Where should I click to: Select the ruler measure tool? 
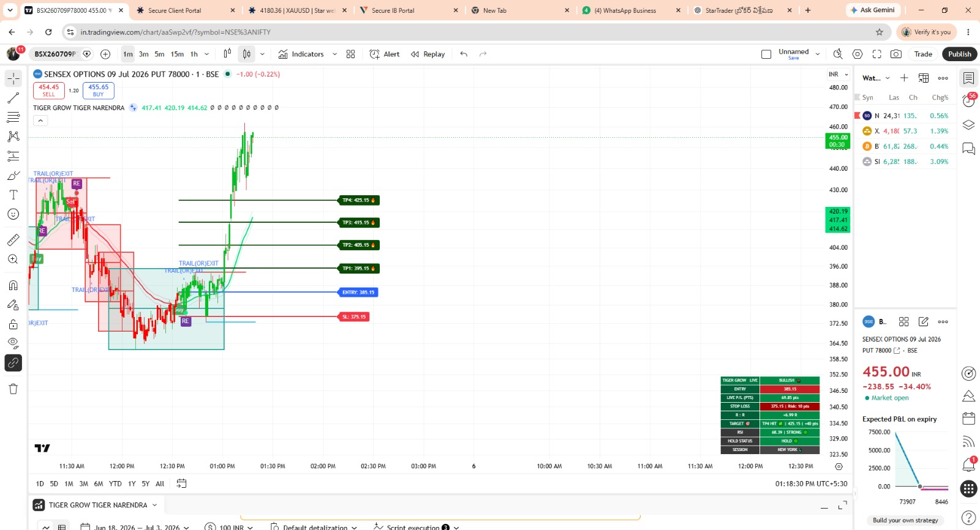13,240
